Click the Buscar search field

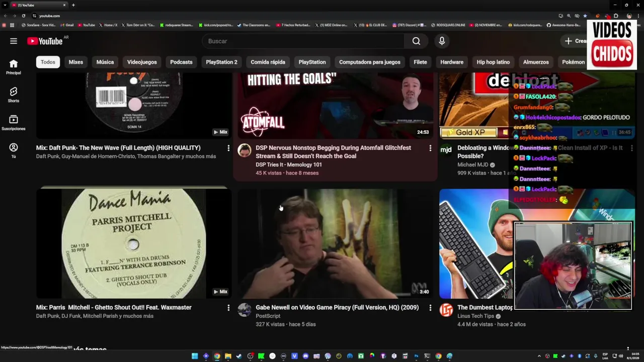303,41
